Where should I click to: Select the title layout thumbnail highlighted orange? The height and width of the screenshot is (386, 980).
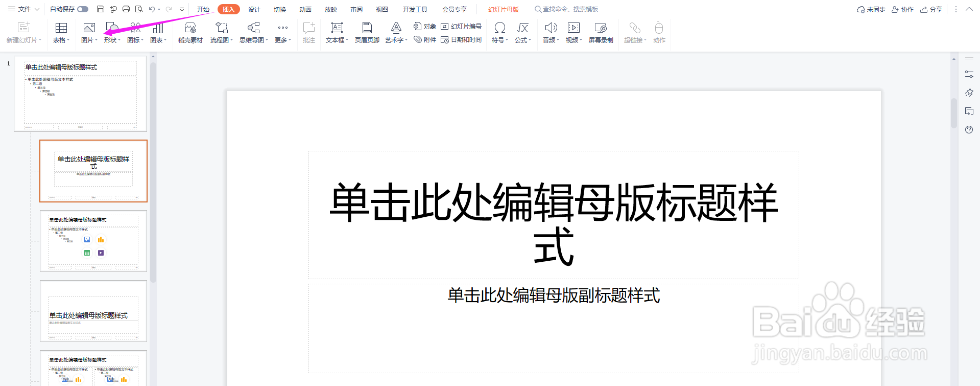[93, 171]
